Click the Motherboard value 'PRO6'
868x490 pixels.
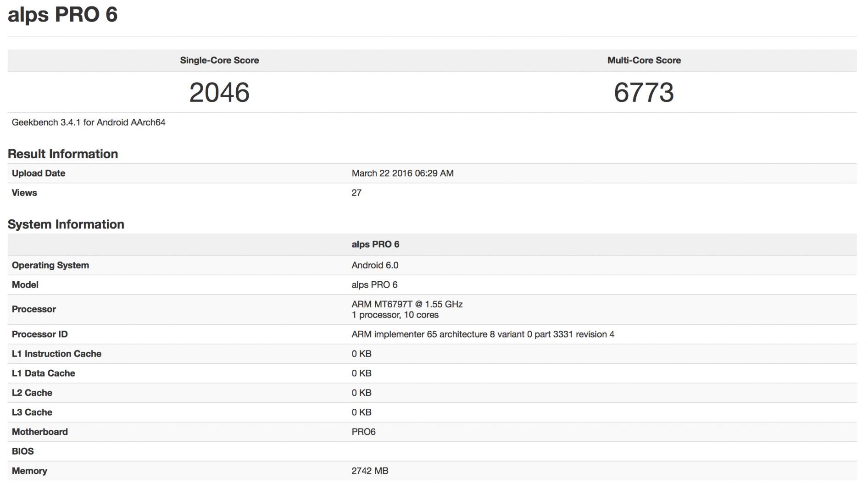click(x=363, y=432)
